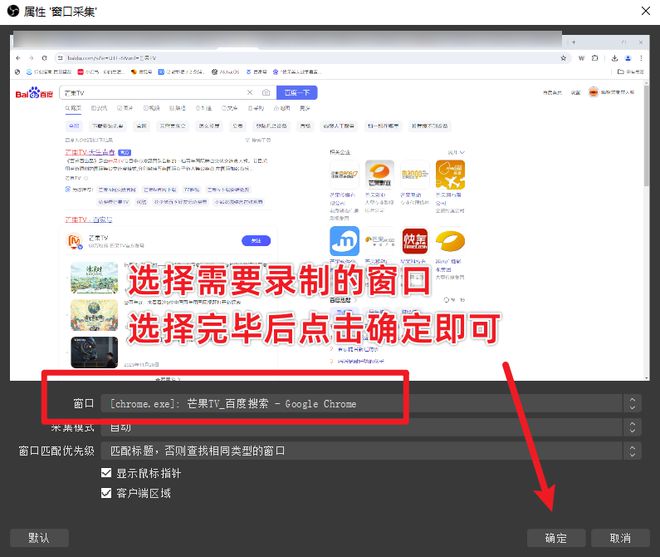Viewport: 660px width, 557px height.
Task: Click the blue follow pill in the 芒果TV card
Action: tap(256, 241)
